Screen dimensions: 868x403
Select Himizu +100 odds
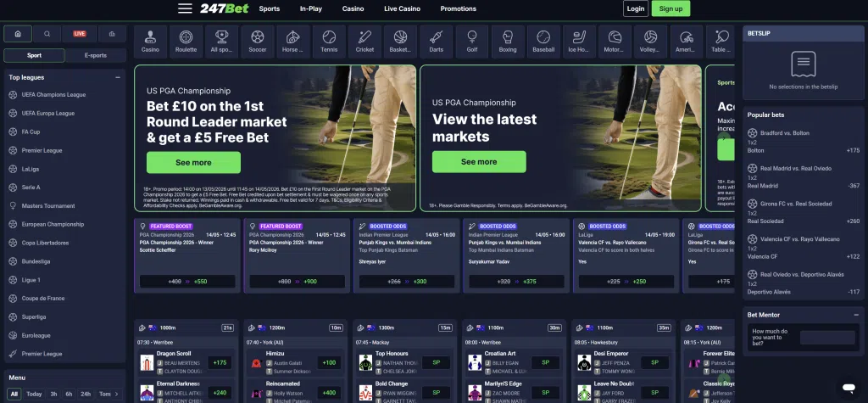(x=329, y=363)
